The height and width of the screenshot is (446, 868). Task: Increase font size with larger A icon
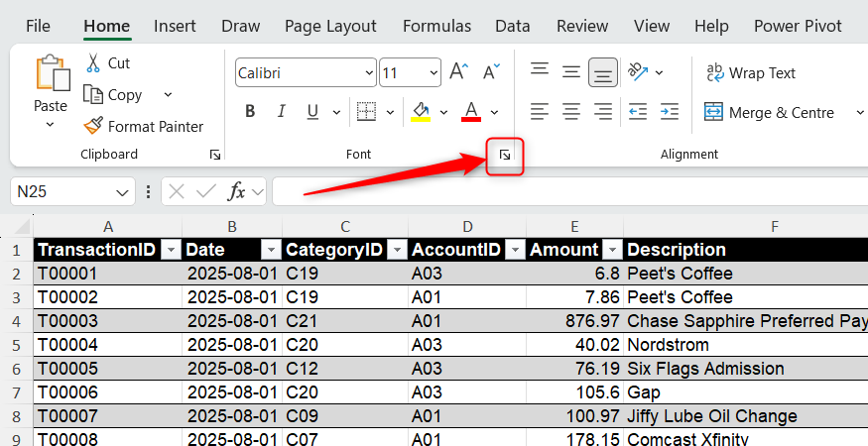(x=459, y=72)
